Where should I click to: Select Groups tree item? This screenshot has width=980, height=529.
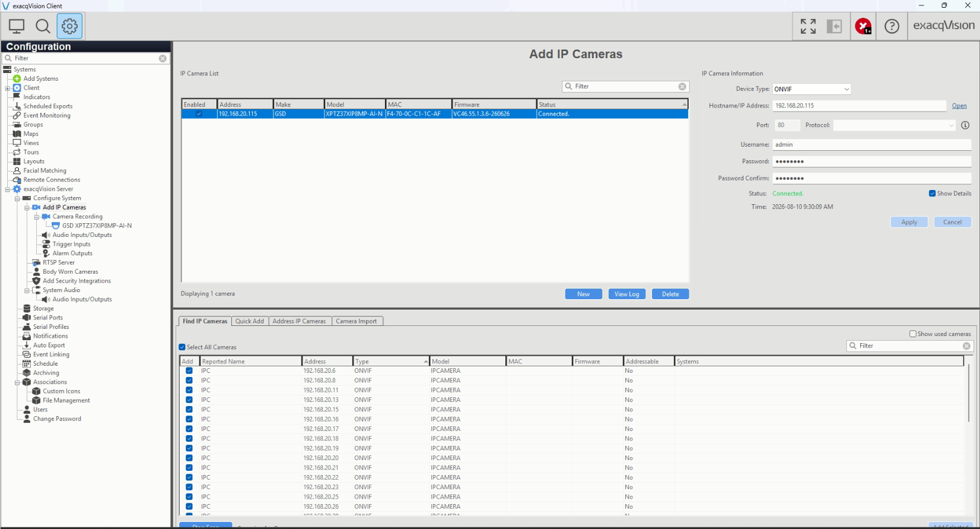[33, 125]
